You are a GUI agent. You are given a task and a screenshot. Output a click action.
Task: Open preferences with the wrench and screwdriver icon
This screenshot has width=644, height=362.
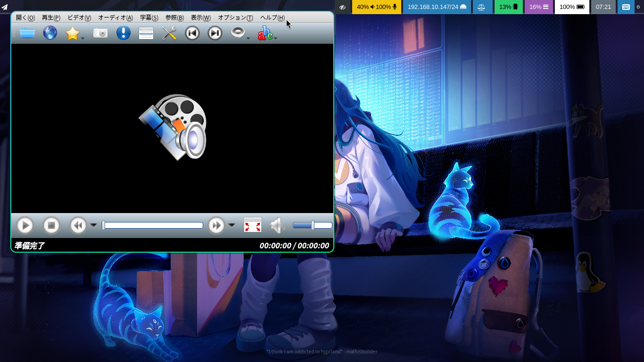click(x=169, y=33)
